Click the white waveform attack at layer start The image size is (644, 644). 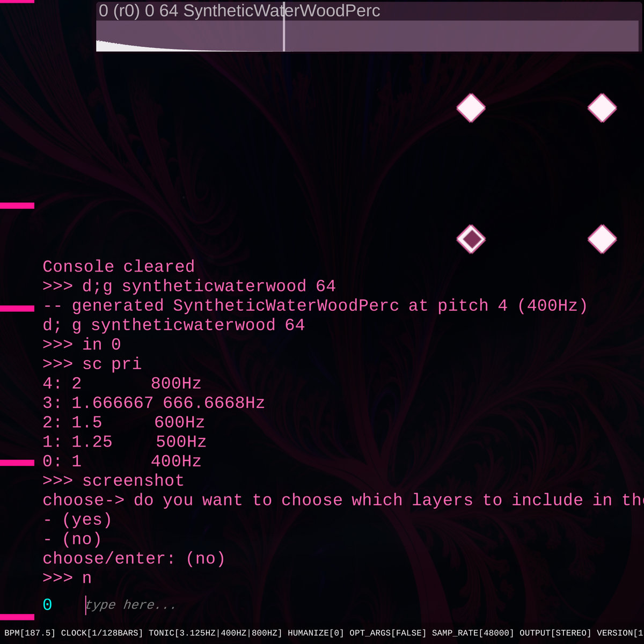pos(105,46)
